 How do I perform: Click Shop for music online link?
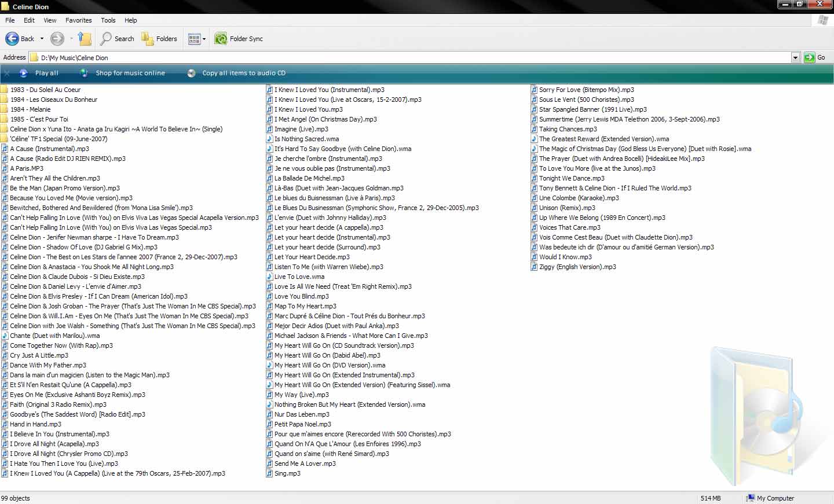coord(130,73)
